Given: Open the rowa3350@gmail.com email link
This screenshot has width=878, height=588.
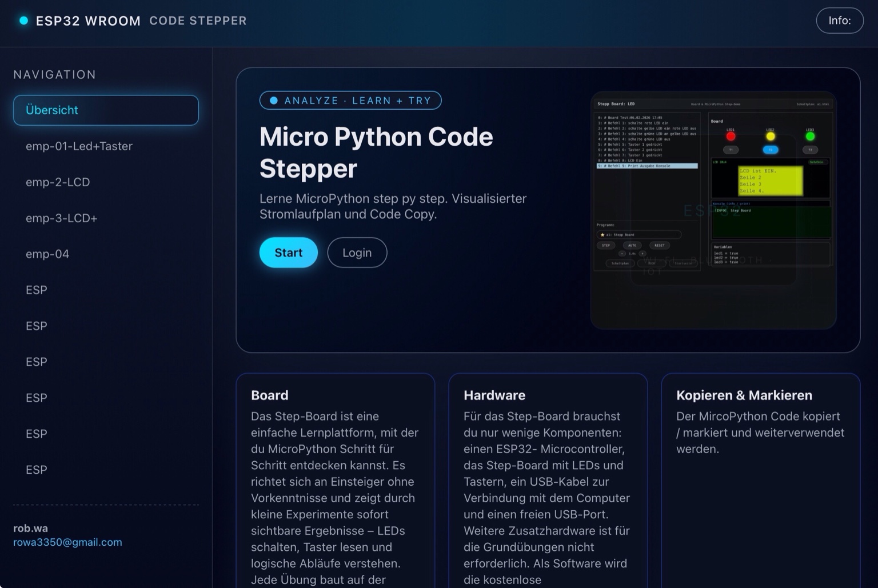Looking at the screenshot, I should (67, 542).
